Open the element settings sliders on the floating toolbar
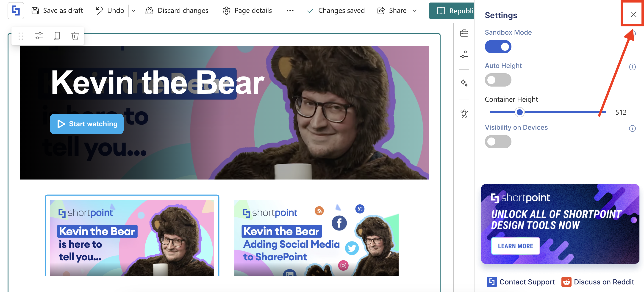The height and width of the screenshot is (292, 644). (39, 36)
